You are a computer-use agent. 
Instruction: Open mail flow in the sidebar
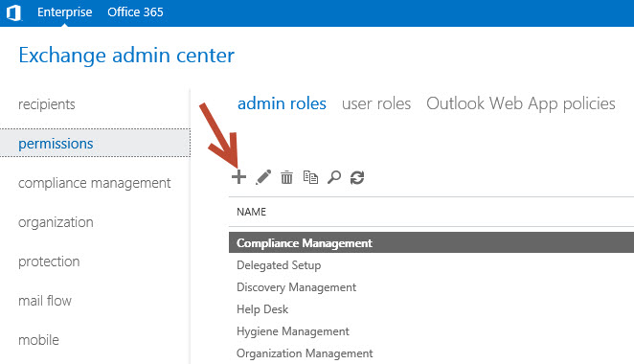(x=45, y=301)
